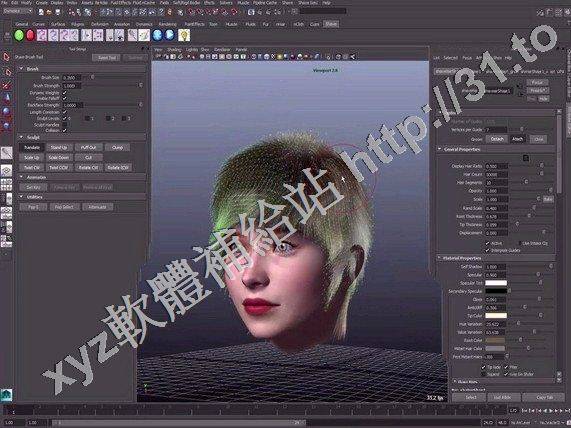Image resolution: width=571 pixels, height=428 pixels.
Task: Toggle the Length Constrain checkbox
Action: coord(64,112)
